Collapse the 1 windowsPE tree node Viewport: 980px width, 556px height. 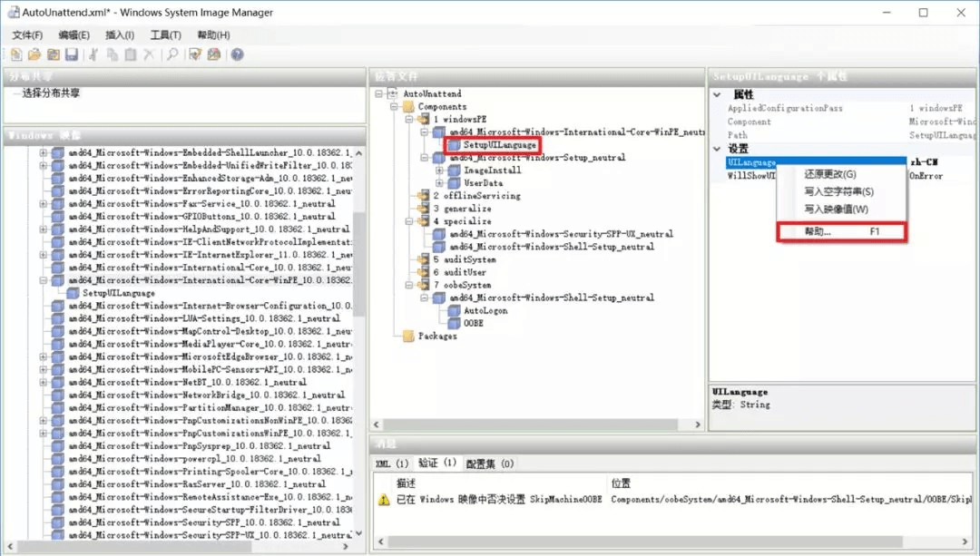point(410,120)
